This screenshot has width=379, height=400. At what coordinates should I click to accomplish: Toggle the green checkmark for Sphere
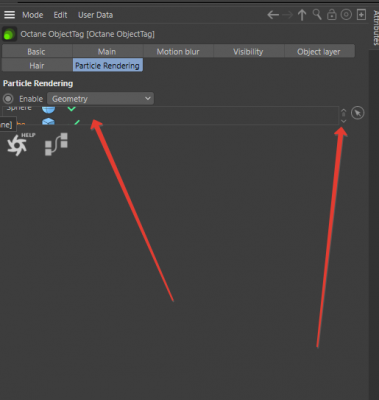click(71, 108)
